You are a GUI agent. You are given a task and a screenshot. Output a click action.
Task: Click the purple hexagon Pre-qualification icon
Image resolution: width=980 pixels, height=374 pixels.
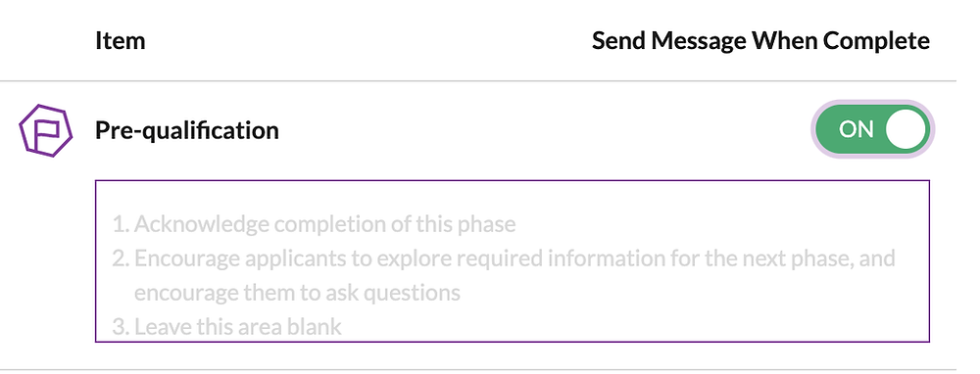click(46, 130)
